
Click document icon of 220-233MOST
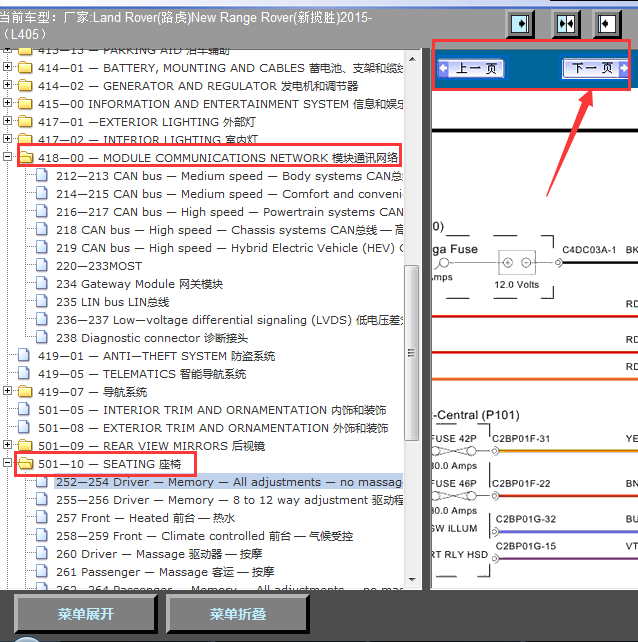coord(41,265)
